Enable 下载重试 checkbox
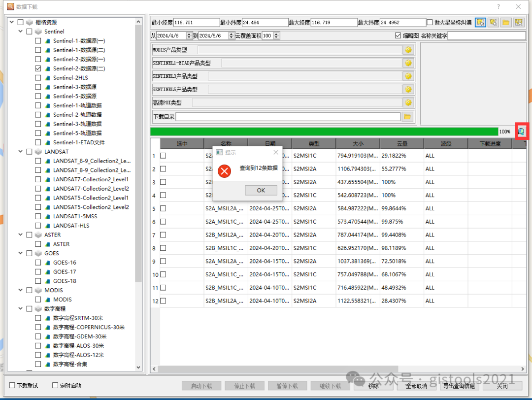This screenshot has width=532, height=400. (12, 385)
